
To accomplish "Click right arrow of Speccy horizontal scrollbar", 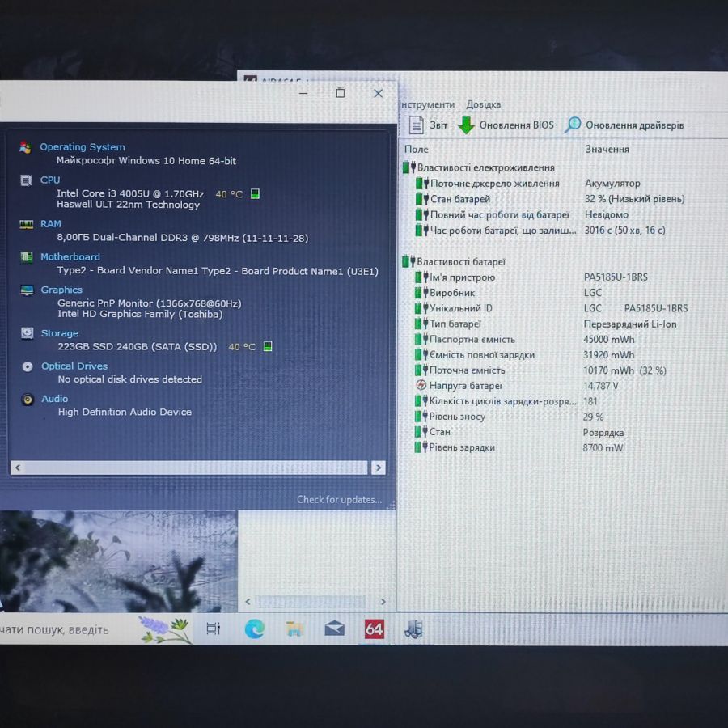I will tap(379, 468).
